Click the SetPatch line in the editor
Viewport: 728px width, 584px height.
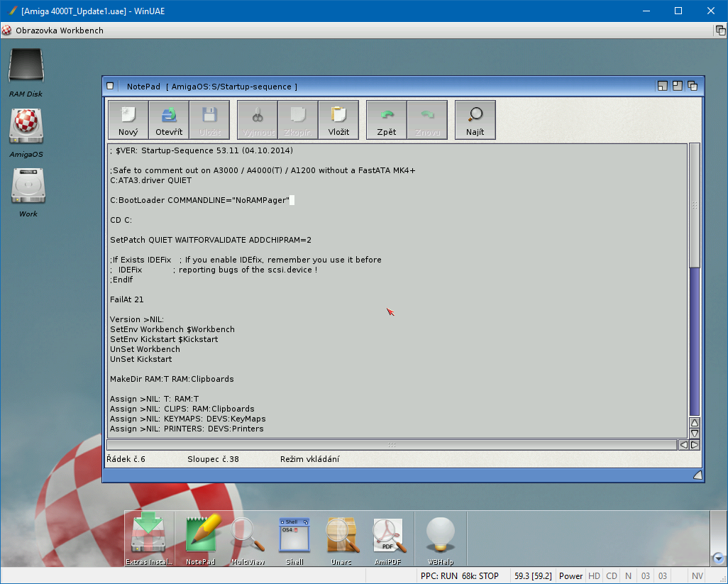coord(211,240)
